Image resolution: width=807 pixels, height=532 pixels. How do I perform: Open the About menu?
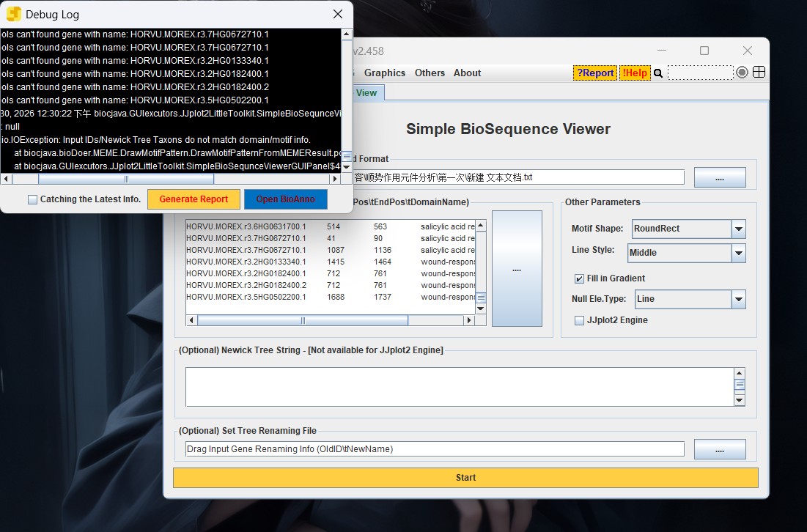tap(467, 73)
